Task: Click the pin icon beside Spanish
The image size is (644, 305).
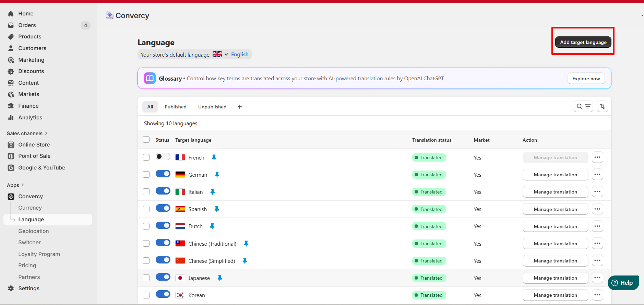Action: (x=217, y=209)
